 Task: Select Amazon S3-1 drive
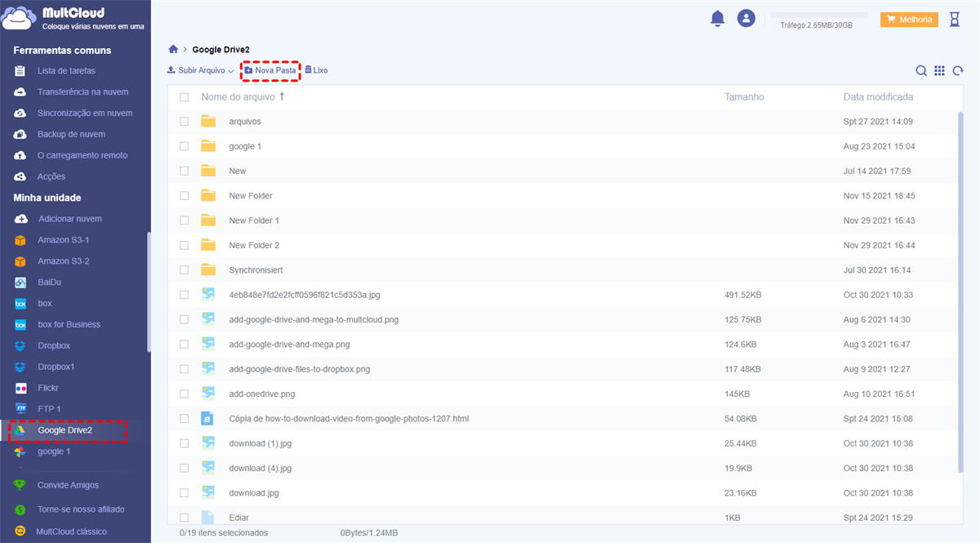pyautogui.click(x=64, y=240)
